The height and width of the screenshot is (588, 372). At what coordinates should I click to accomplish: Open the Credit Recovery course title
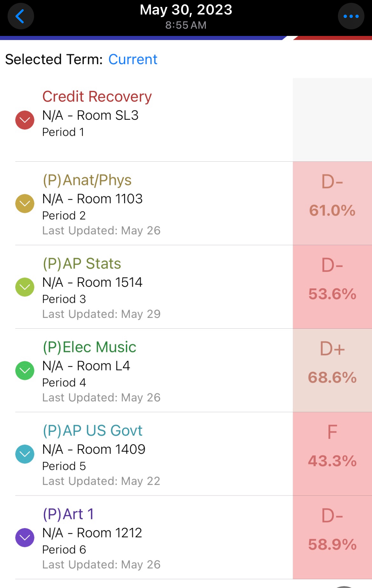pyautogui.click(x=97, y=97)
